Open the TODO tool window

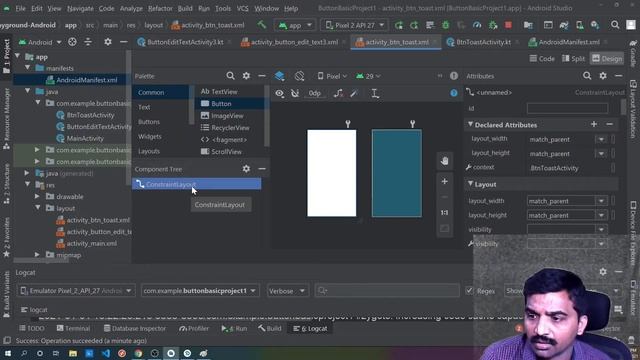[x=32, y=328]
